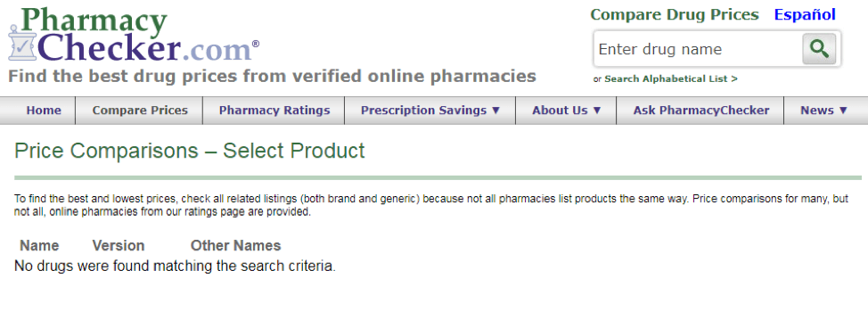Click the mortar and pestle logo icon
868x328 pixels.
pos(22,43)
